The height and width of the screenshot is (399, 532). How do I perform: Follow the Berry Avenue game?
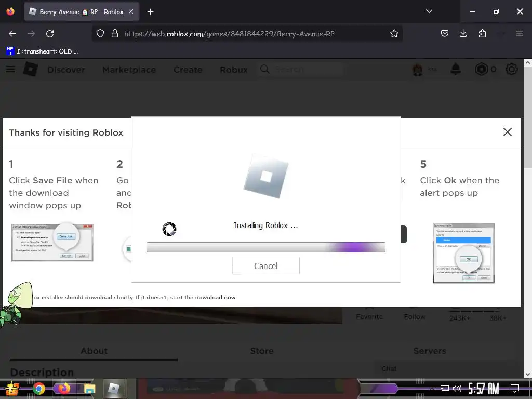tap(415, 316)
